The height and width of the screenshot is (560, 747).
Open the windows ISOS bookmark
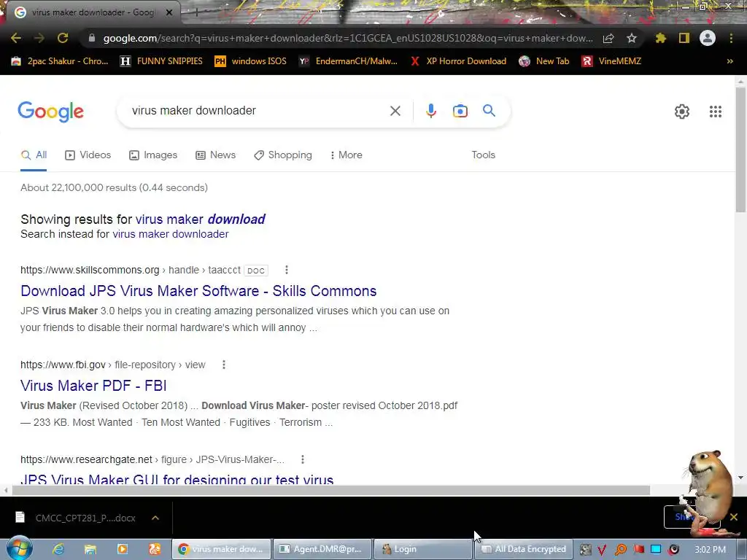(x=251, y=61)
